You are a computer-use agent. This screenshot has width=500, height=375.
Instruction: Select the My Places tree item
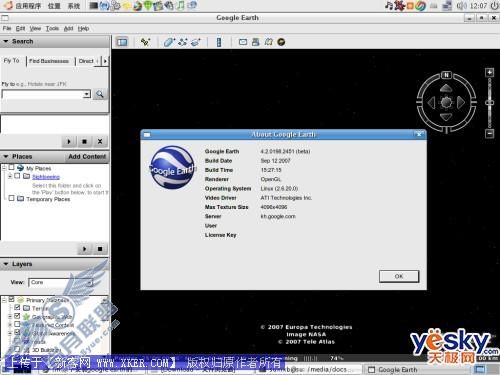[39, 168]
